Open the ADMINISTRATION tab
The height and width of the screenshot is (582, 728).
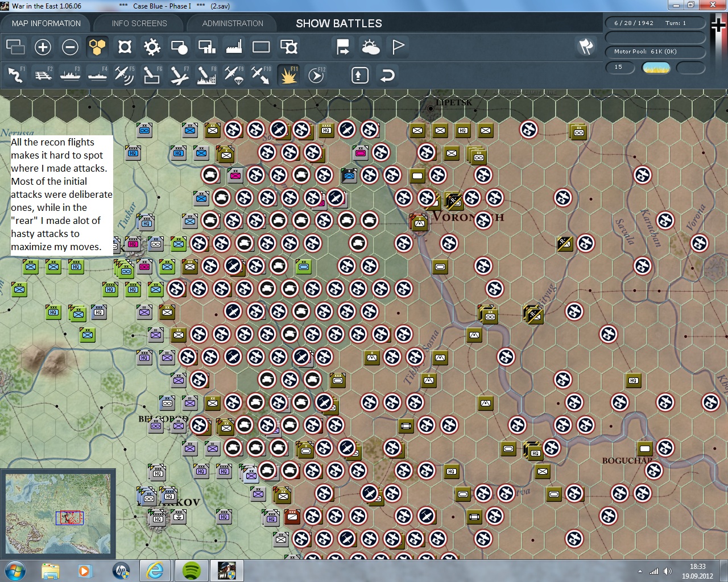coord(233,23)
